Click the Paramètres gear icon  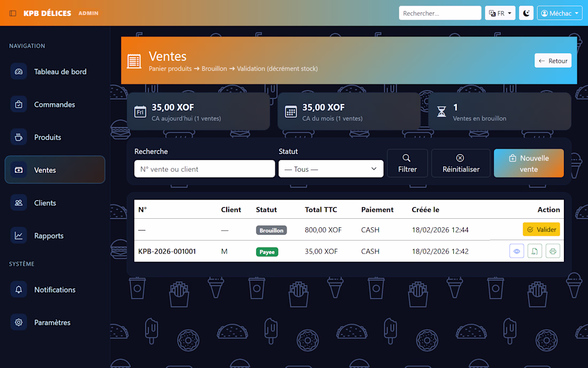[19, 322]
